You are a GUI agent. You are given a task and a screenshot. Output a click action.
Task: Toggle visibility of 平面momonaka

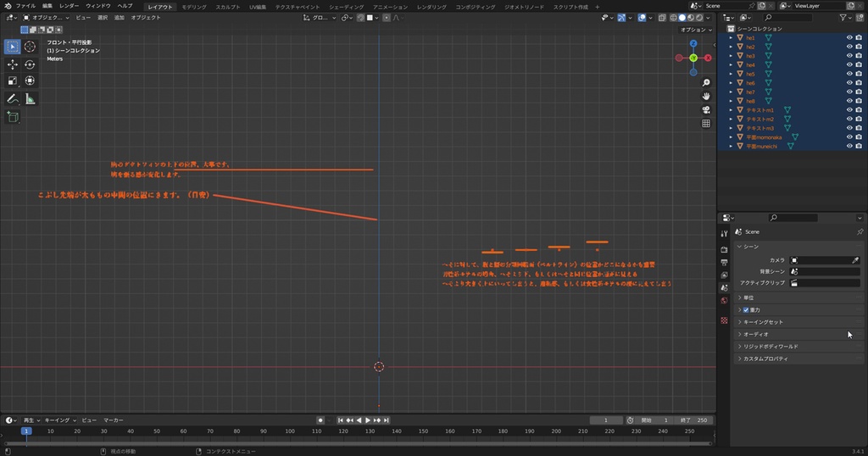[x=849, y=137]
